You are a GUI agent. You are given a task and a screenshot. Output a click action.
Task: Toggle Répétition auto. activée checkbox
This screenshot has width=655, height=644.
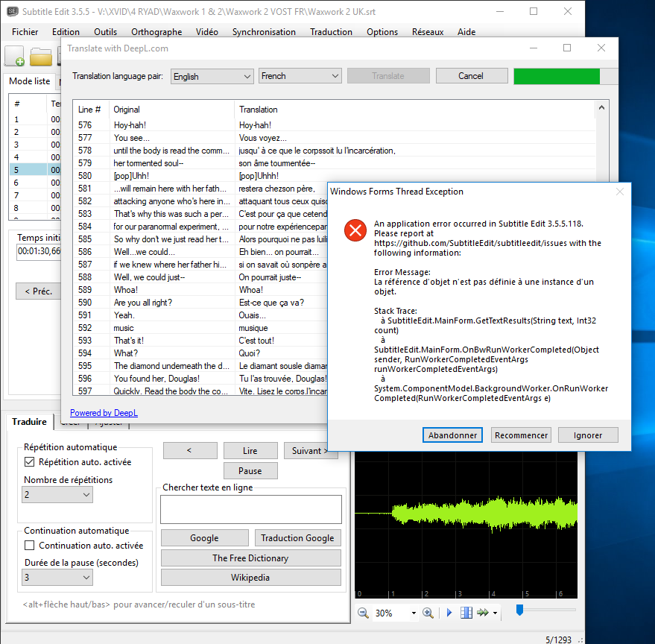pyautogui.click(x=29, y=462)
